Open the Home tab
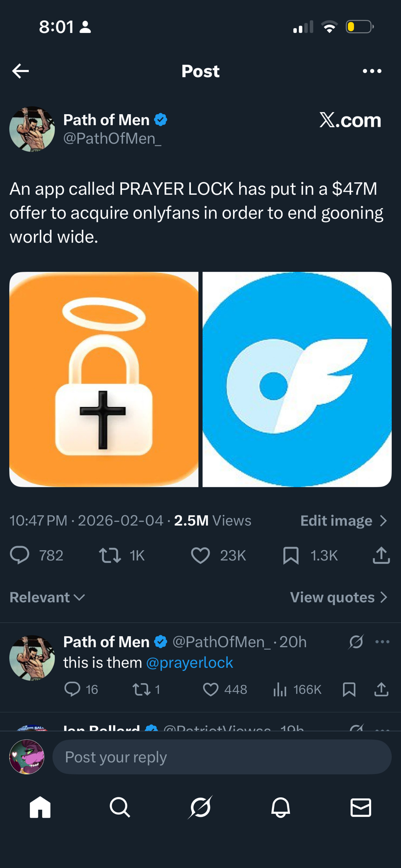 [x=40, y=807]
